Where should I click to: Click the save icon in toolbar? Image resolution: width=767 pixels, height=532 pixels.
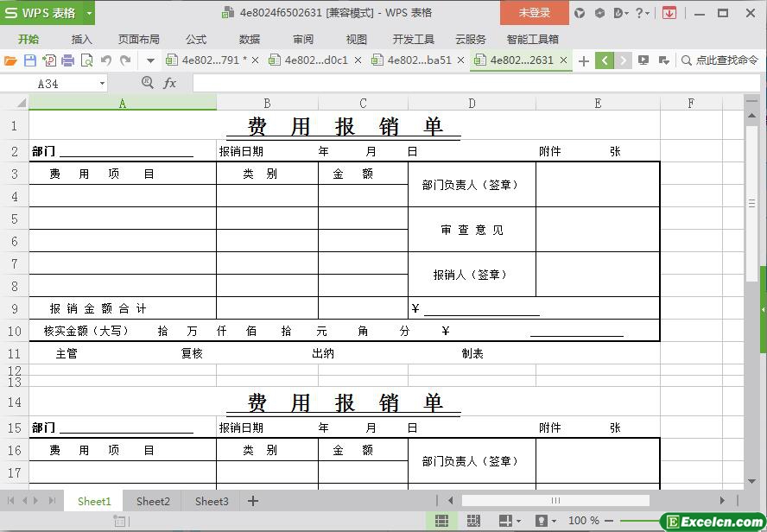pyautogui.click(x=30, y=60)
